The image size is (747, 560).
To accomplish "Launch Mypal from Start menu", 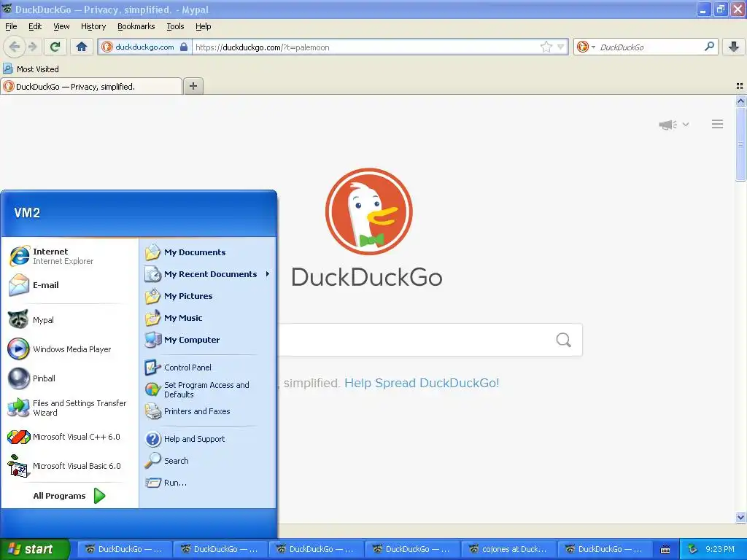I will tap(68, 320).
